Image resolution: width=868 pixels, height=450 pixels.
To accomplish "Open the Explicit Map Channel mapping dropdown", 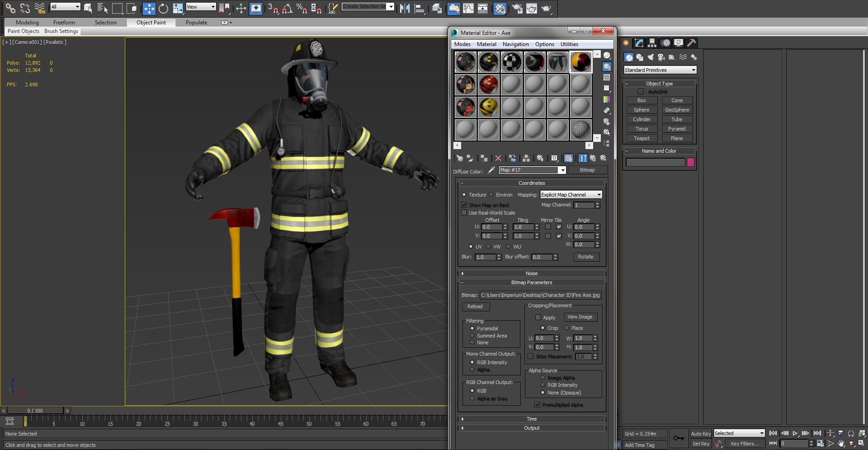I will pyautogui.click(x=571, y=195).
